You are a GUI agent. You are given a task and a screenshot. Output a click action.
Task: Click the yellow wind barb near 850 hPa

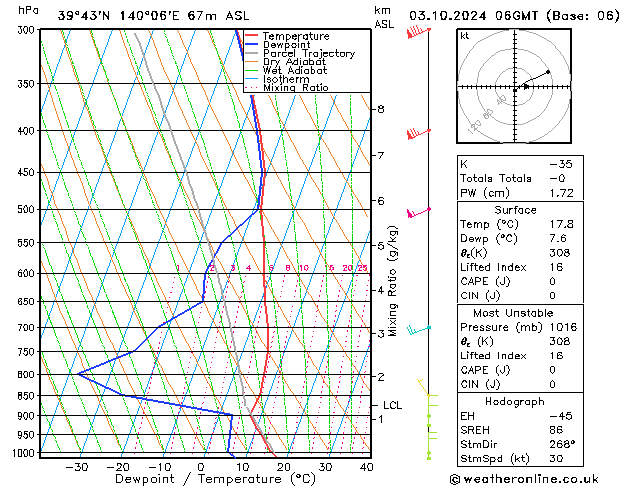[424, 387]
